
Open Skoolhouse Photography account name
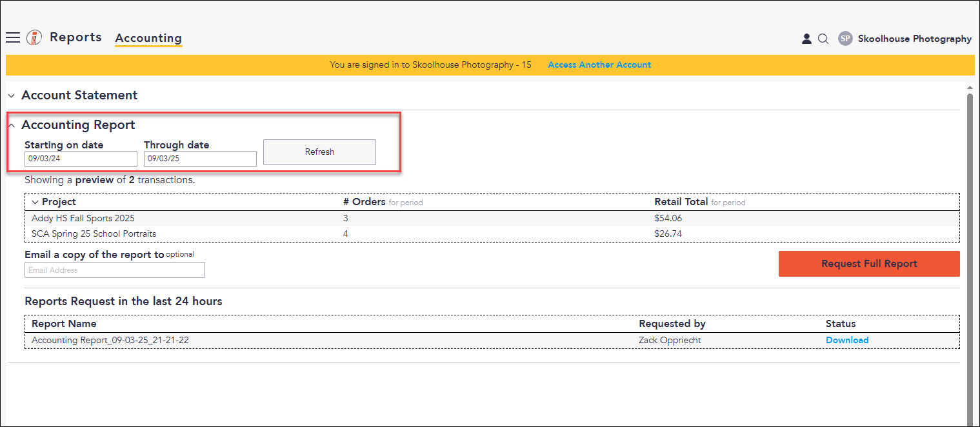[x=914, y=39]
